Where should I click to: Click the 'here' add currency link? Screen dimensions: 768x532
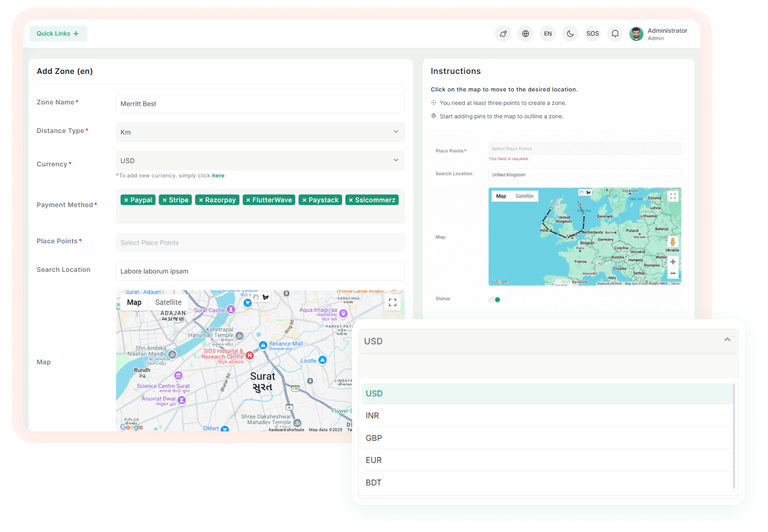tap(218, 176)
